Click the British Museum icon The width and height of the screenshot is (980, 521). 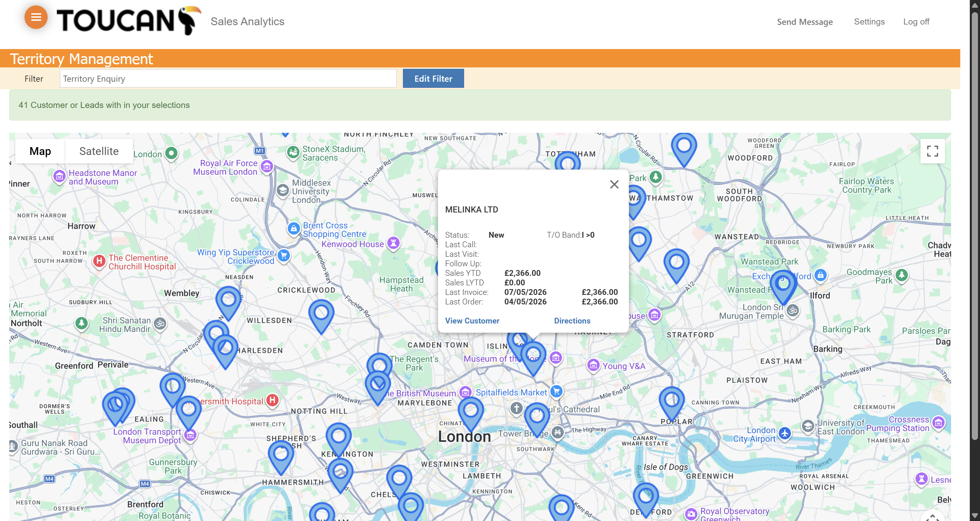point(465,392)
